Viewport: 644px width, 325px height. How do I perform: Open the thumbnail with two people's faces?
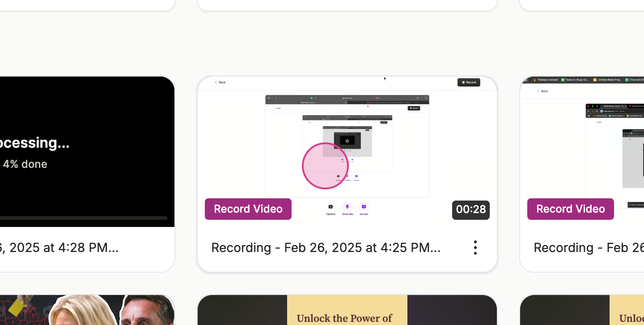tap(87, 310)
